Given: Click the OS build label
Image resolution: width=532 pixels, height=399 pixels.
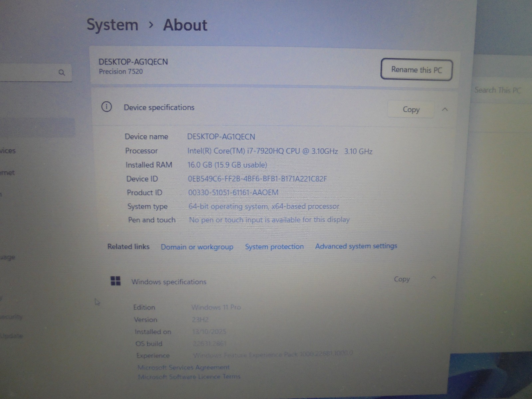Looking at the screenshot, I should (x=149, y=343).
